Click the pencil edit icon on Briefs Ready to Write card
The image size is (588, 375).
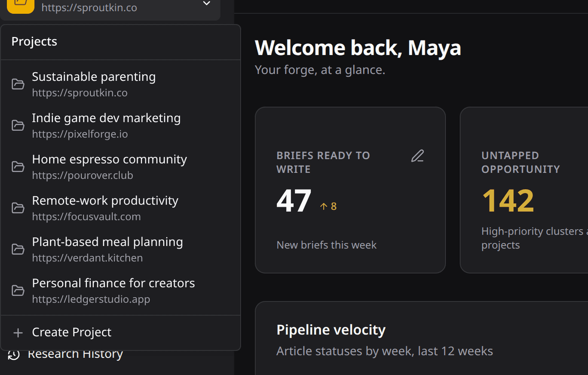[417, 156]
